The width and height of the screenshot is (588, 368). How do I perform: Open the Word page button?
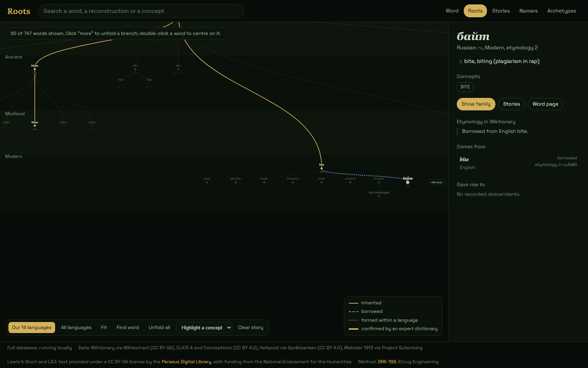point(545,104)
